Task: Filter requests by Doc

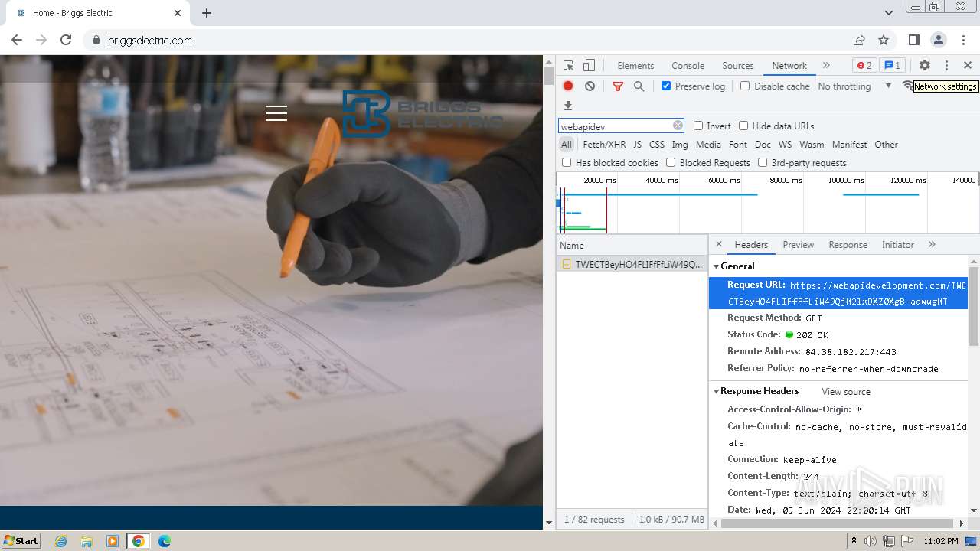Action: click(x=763, y=145)
